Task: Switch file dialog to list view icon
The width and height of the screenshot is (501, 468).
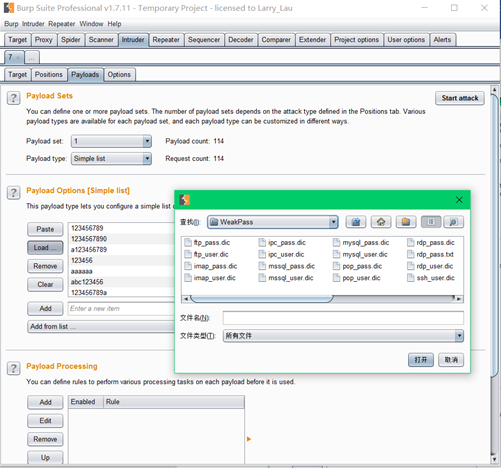Action: [431, 222]
